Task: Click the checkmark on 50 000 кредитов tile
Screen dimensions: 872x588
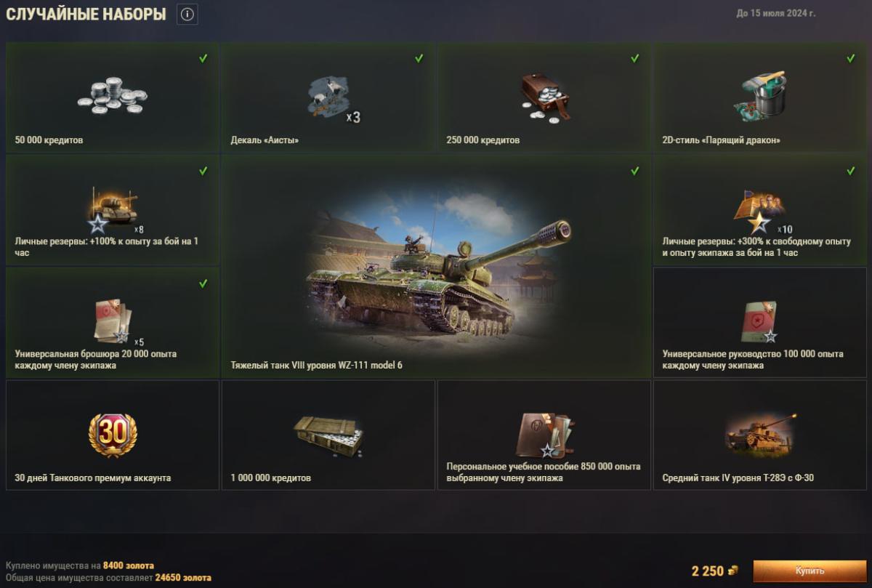Action: click(x=203, y=58)
